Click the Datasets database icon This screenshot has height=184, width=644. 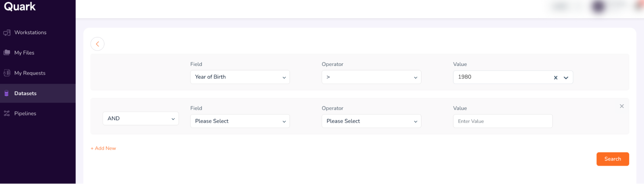click(x=6, y=93)
